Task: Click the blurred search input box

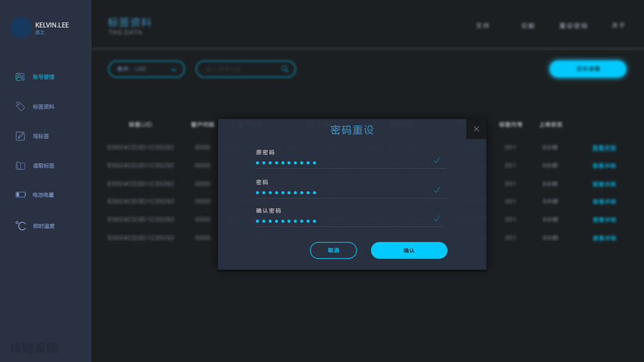Action: pos(246,69)
